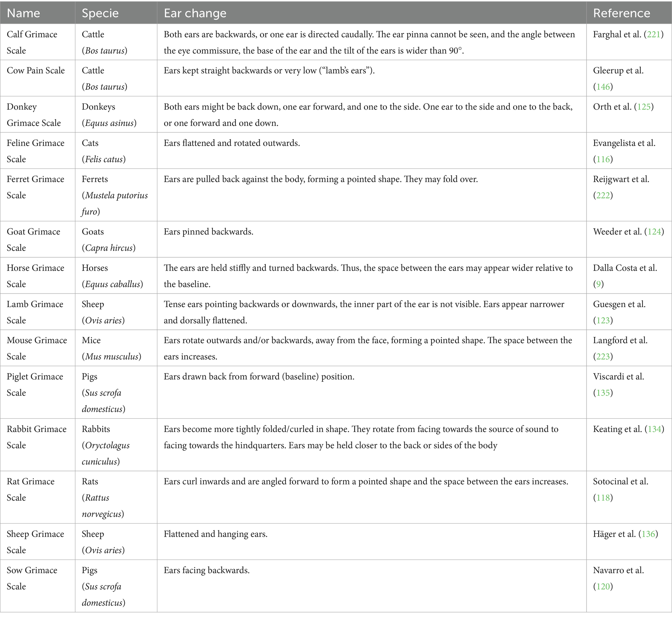Click citation 120 for Navarro et al.
672x618 pixels.
(603, 586)
